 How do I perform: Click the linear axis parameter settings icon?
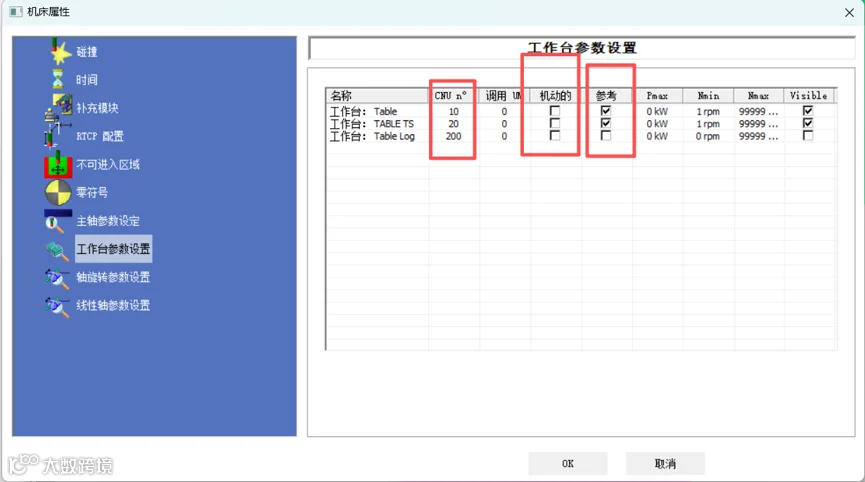(x=57, y=306)
